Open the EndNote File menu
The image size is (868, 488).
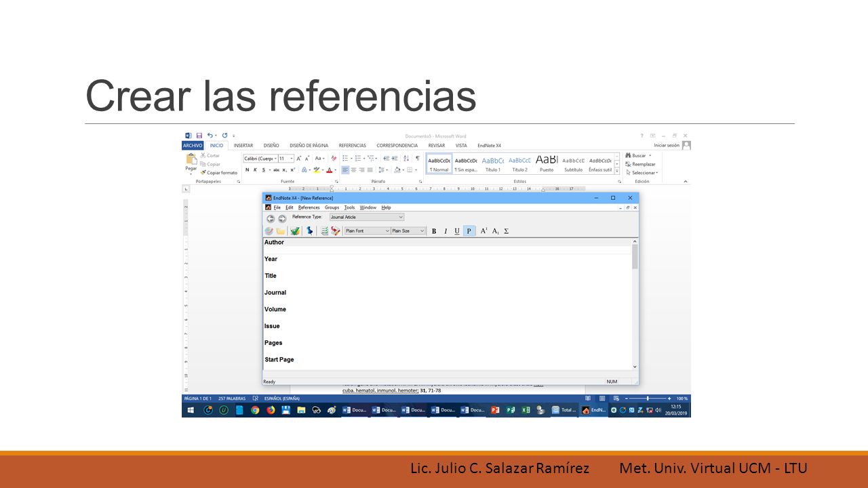277,207
